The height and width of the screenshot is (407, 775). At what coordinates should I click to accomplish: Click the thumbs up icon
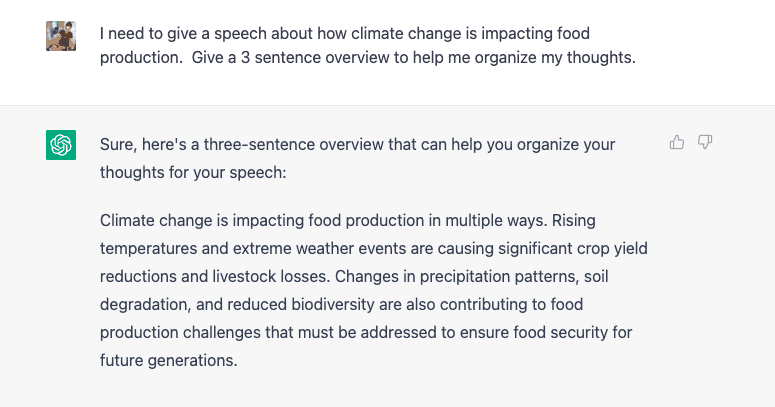click(677, 143)
